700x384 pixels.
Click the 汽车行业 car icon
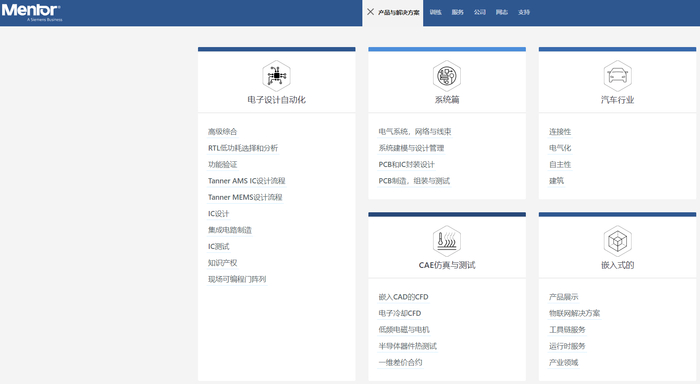[617, 76]
